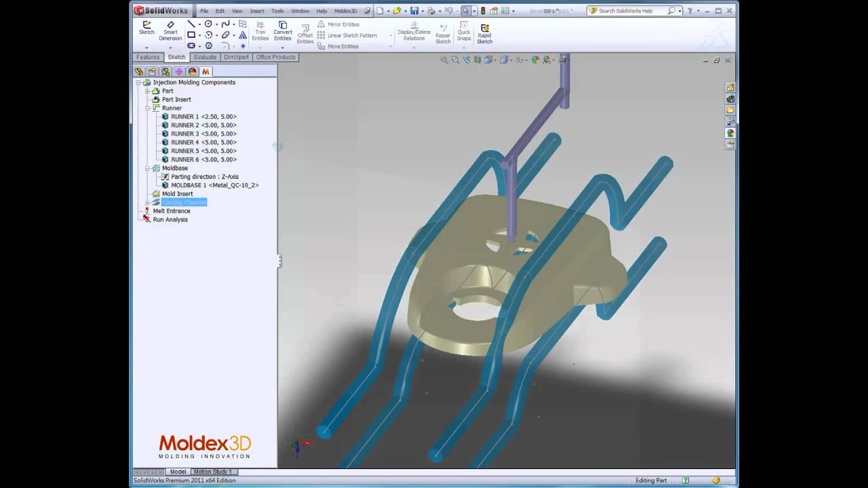Click the Open file icon

pos(397,11)
